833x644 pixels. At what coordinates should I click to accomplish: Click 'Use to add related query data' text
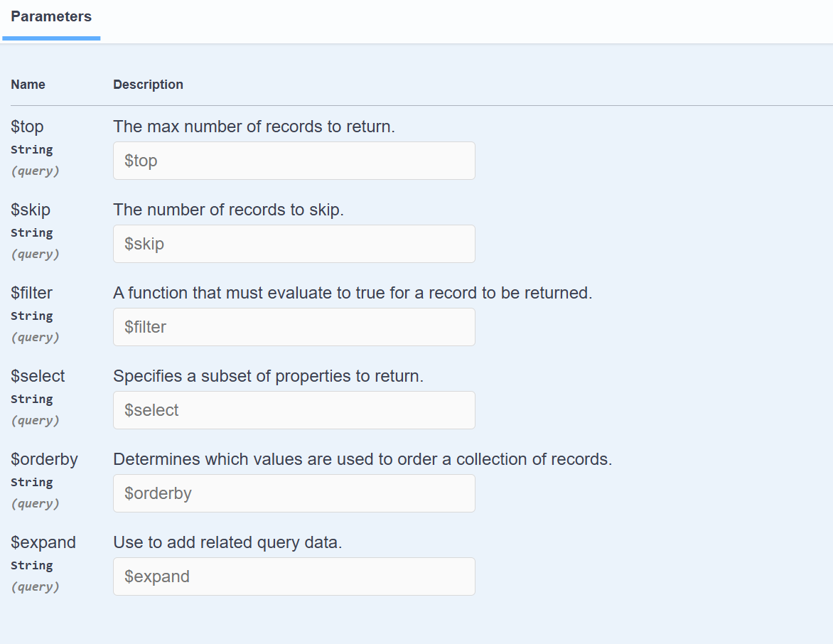227,542
